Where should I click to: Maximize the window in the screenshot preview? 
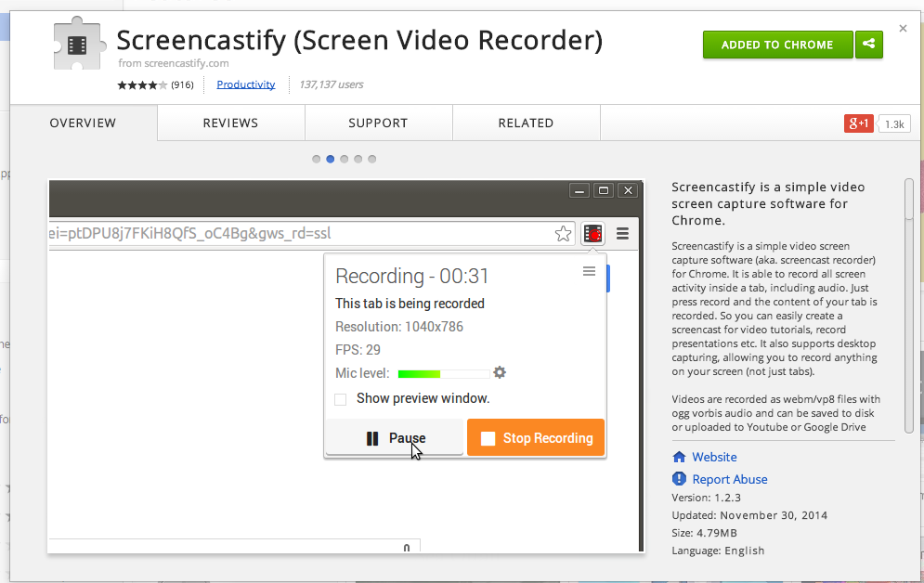604,190
